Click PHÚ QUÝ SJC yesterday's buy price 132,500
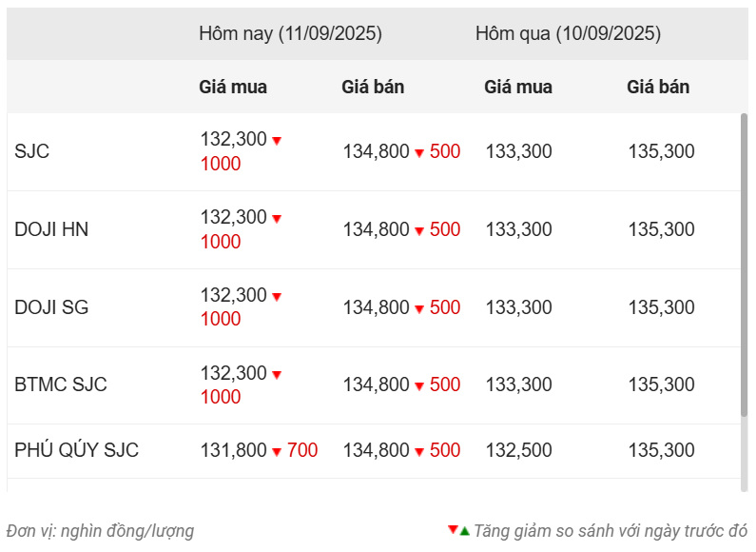The image size is (756, 552). click(x=518, y=450)
